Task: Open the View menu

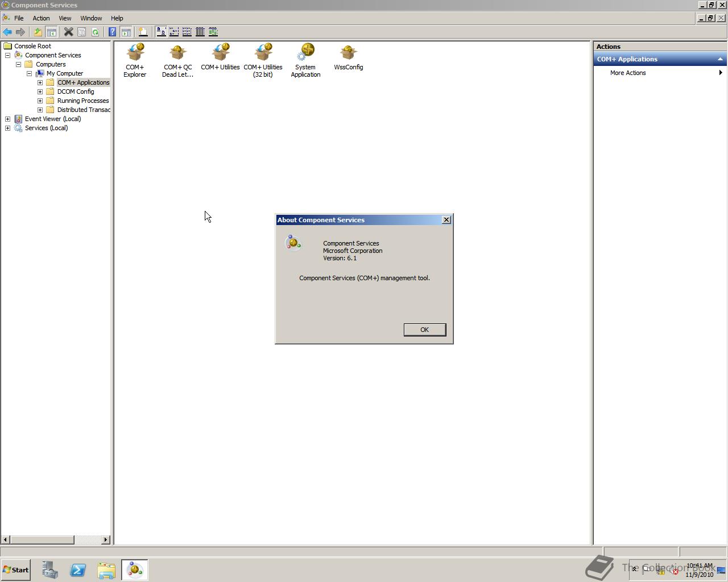Action: click(65, 18)
